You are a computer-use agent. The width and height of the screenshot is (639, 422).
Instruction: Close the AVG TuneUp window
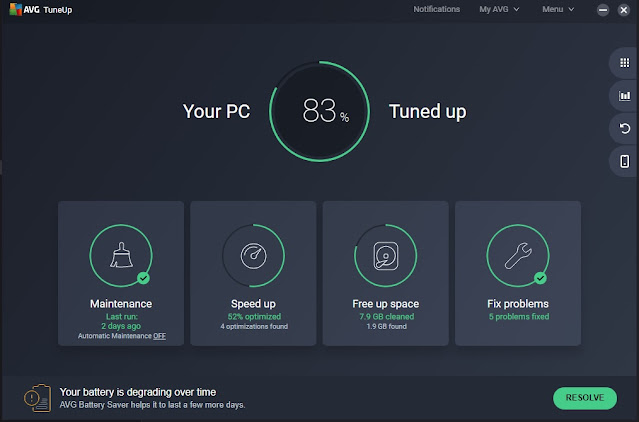coord(624,10)
